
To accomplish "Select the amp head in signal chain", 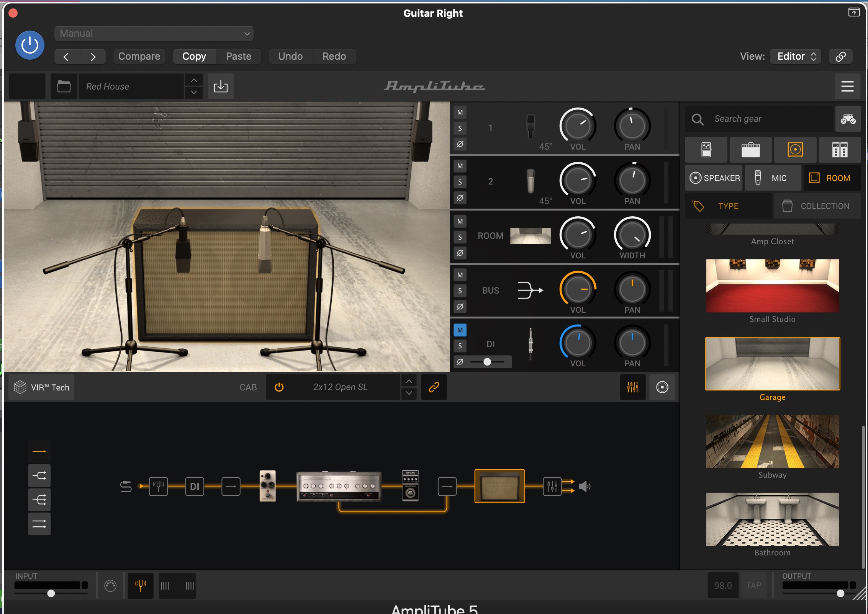I will click(x=339, y=486).
